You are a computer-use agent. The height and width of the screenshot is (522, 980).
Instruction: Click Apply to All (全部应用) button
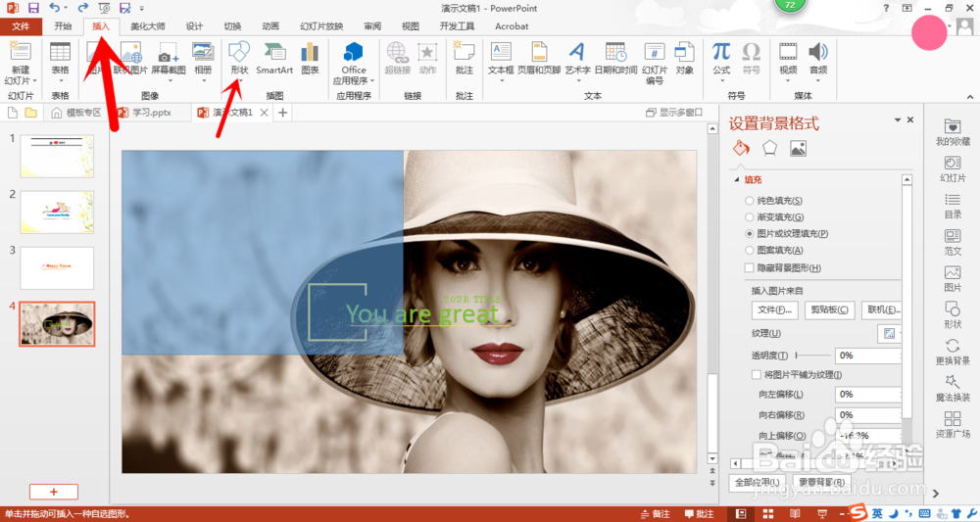[x=757, y=482]
